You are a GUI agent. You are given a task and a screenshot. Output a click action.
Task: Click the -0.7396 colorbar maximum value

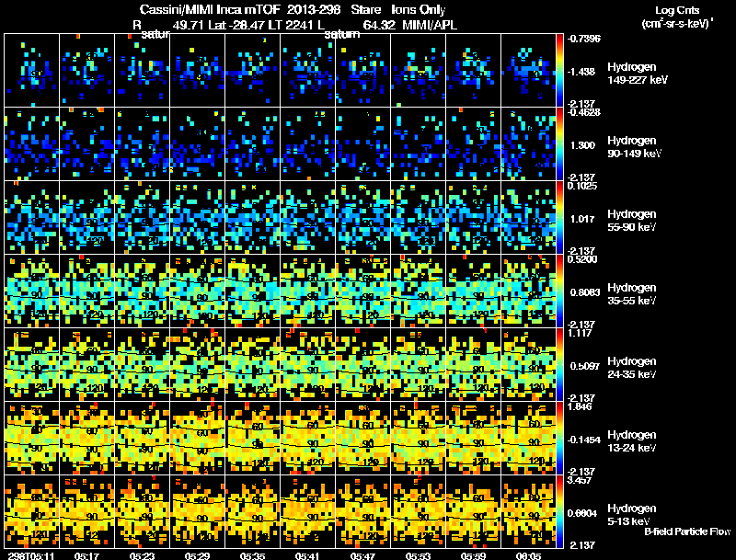(583, 39)
